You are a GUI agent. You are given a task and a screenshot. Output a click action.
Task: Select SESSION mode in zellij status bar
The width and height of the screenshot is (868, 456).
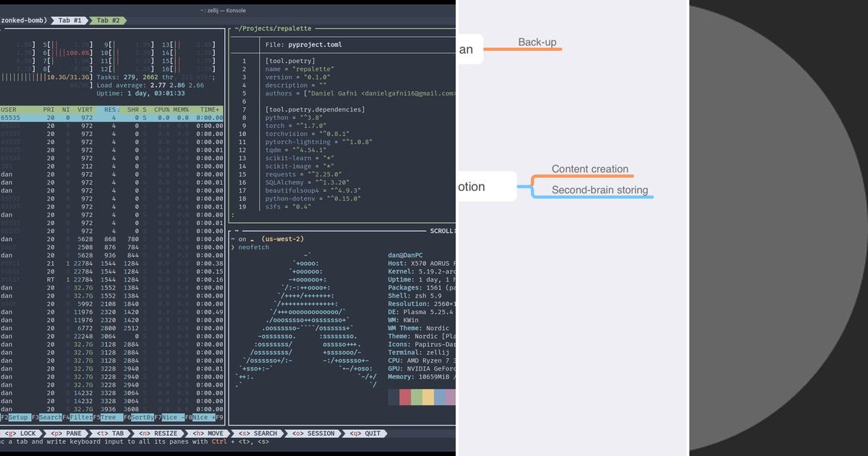[x=314, y=434]
